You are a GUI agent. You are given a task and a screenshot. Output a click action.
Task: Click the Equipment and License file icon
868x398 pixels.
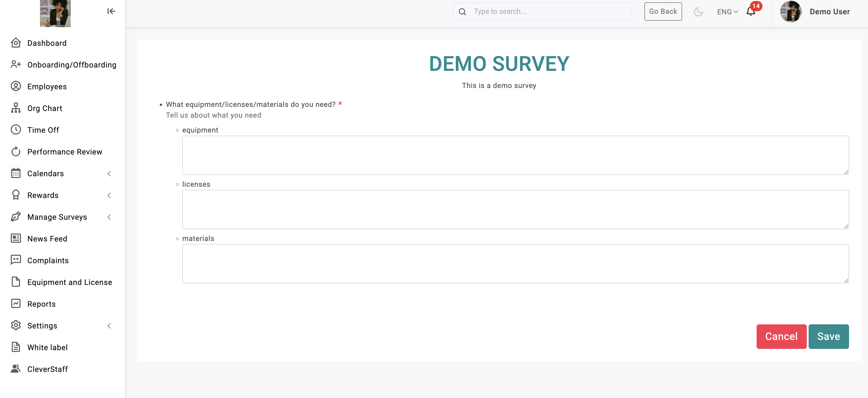(16, 282)
